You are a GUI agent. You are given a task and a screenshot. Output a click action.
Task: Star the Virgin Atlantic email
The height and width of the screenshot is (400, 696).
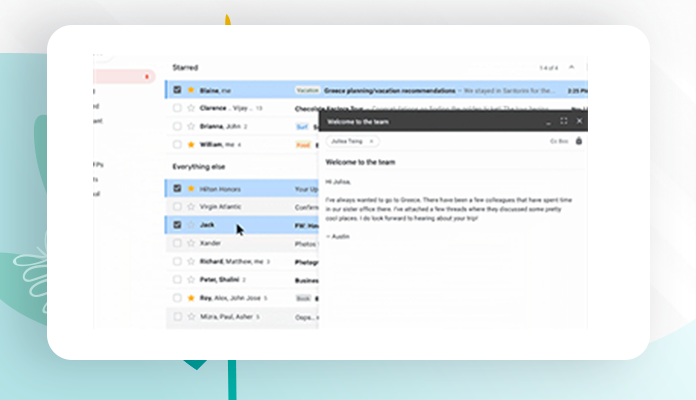tap(191, 206)
